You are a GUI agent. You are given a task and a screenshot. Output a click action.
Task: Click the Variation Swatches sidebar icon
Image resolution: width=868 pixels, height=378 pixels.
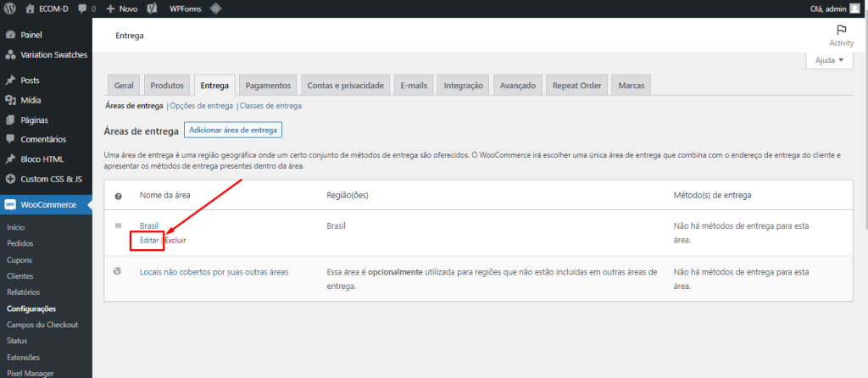click(10, 55)
